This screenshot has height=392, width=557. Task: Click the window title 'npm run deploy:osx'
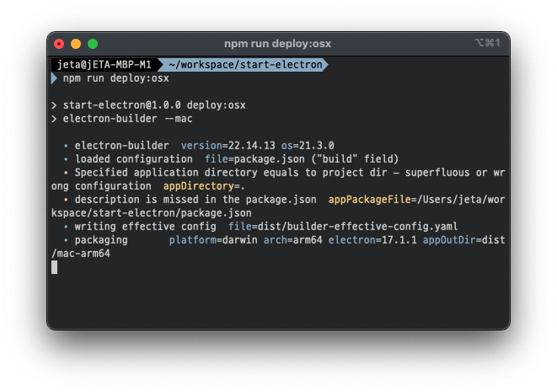point(277,44)
